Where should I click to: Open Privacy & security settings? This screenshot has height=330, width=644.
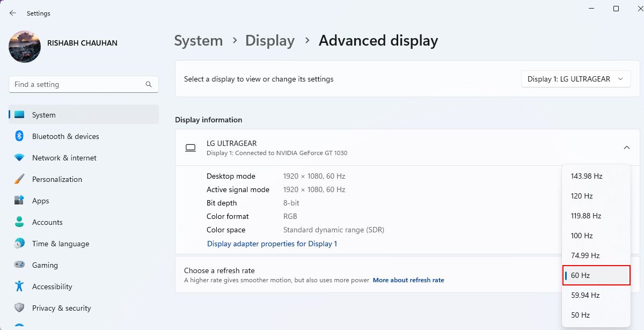pos(62,308)
